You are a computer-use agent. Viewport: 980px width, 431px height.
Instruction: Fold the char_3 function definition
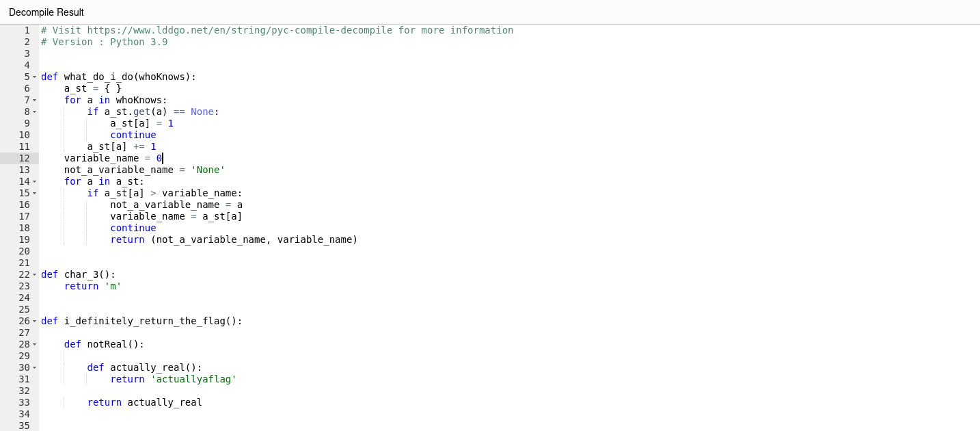click(34, 274)
